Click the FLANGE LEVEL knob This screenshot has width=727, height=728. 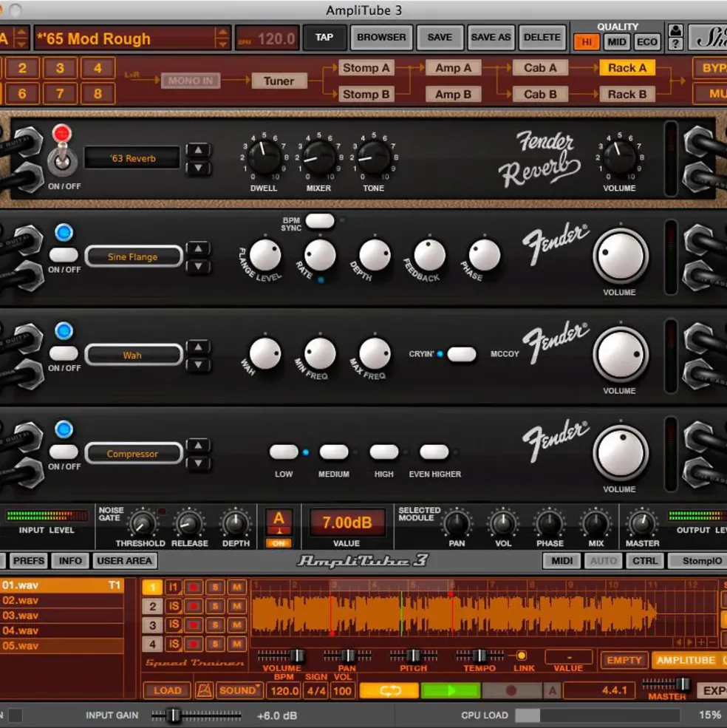[x=265, y=255]
